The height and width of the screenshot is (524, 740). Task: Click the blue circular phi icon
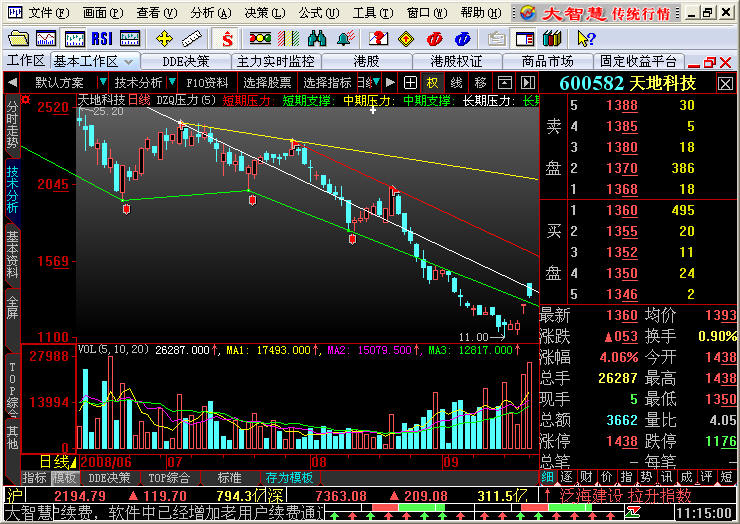462,38
